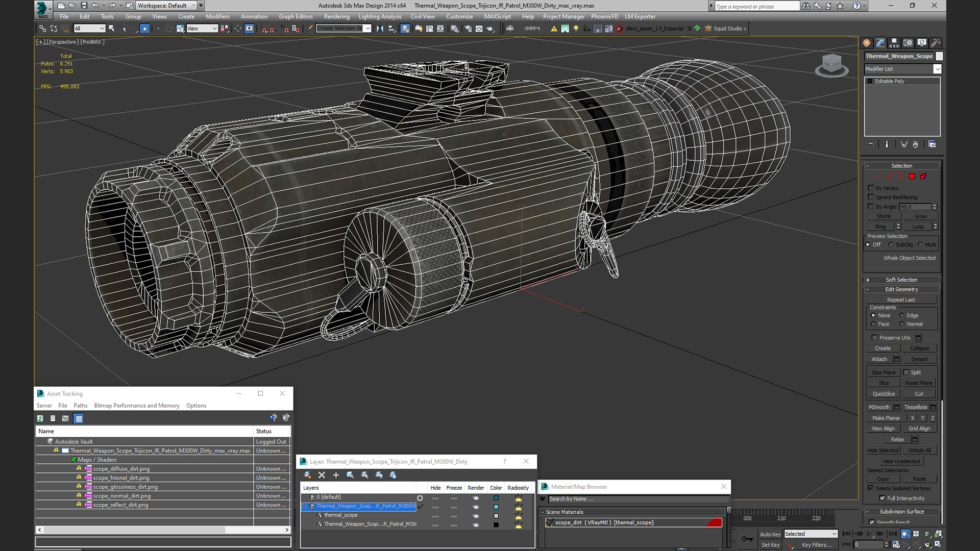Expand the Soft Selection rollout
The width and height of the screenshot is (980, 551).
click(901, 280)
